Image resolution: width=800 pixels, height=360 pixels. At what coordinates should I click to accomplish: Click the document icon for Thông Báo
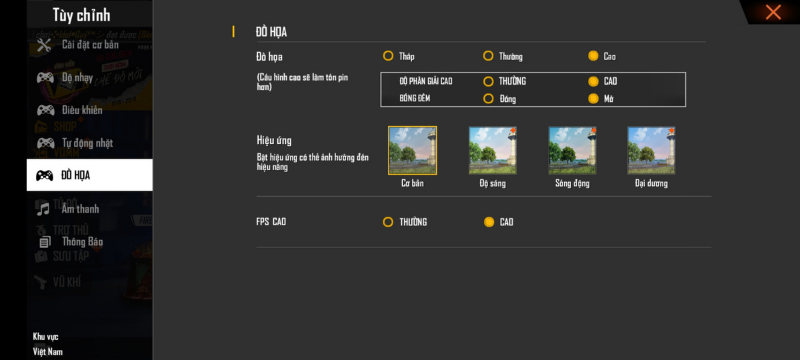pyautogui.click(x=45, y=242)
